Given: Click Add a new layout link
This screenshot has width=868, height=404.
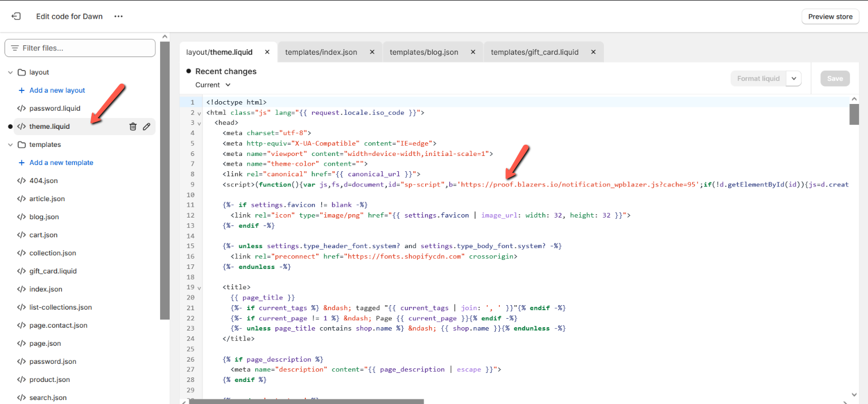Looking at the screenshot, I should 57,90.
